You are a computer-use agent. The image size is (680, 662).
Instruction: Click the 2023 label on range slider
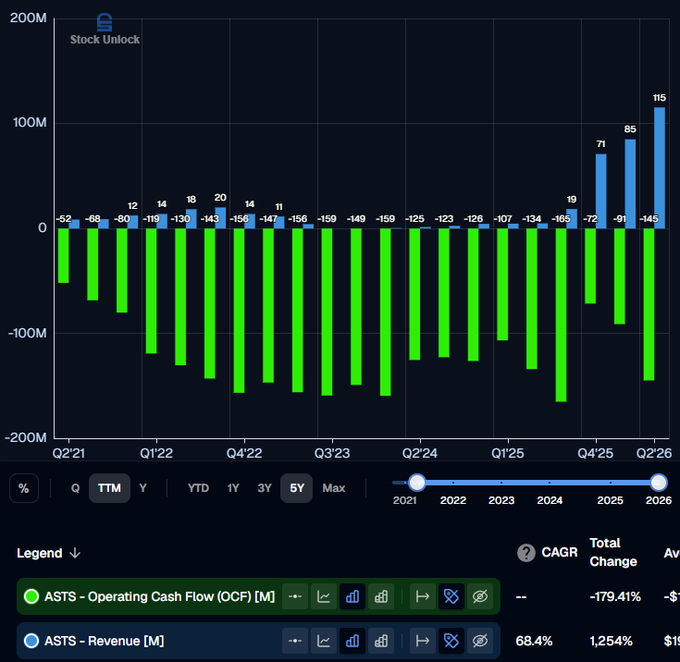pos(501,500)
